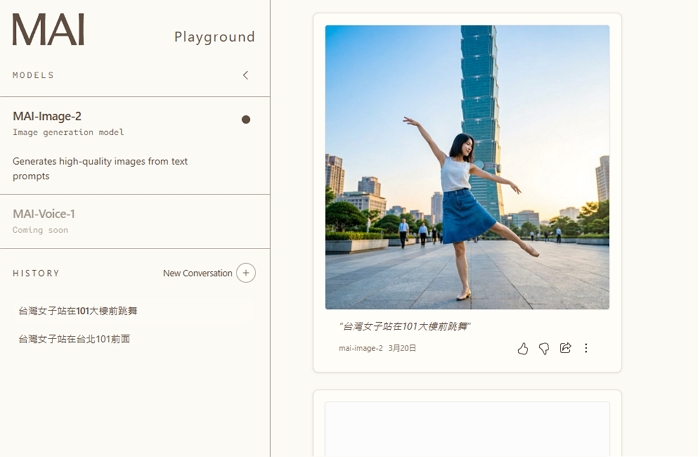700x457 pixels.
Task: Toggle the MAI-Image-2 selected dot
Action: click(x=246, y=120)
